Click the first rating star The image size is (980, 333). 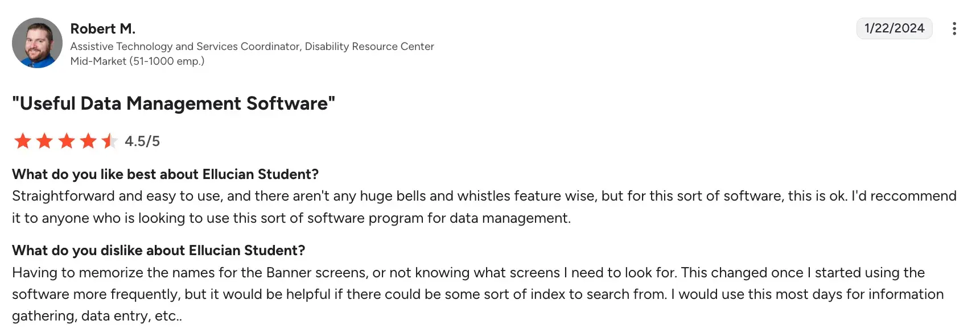23,141
